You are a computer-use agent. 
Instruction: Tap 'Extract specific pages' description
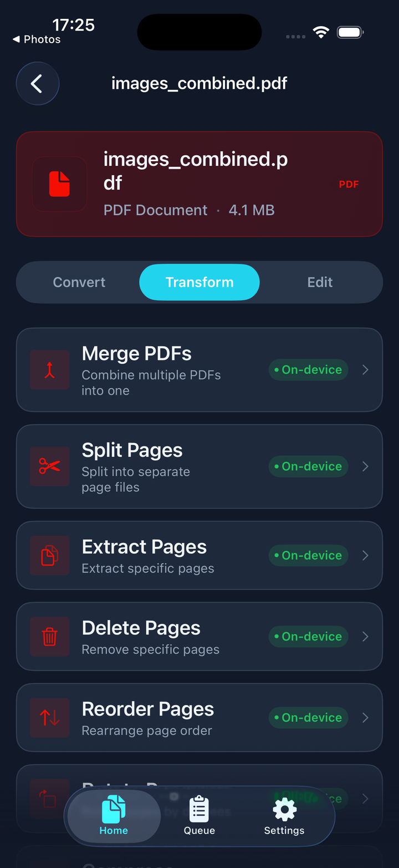tap(148, 568)
